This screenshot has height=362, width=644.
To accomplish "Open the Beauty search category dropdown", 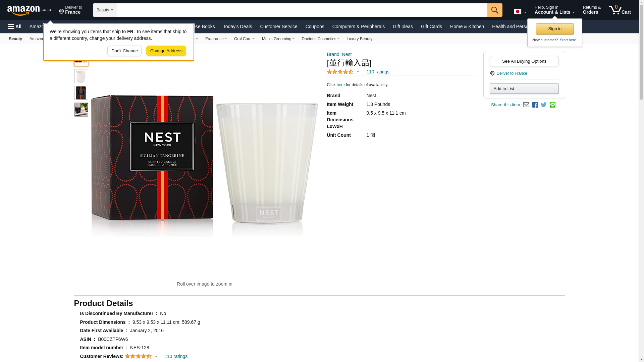I will click(105, 10).
